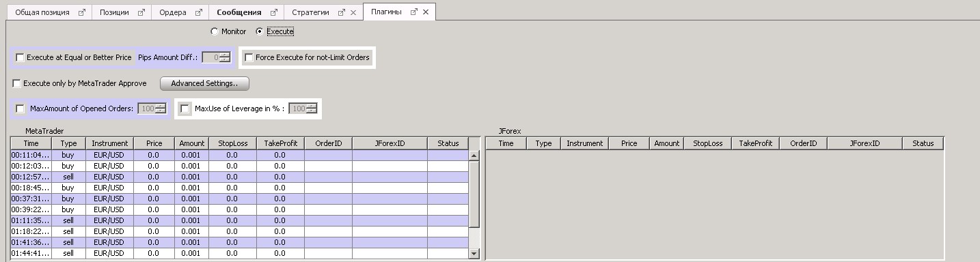Sort MetaTrader table by Instrument column
Viewport: 980px width, 262px height.
pyautogui.click(x=109, y=143)
